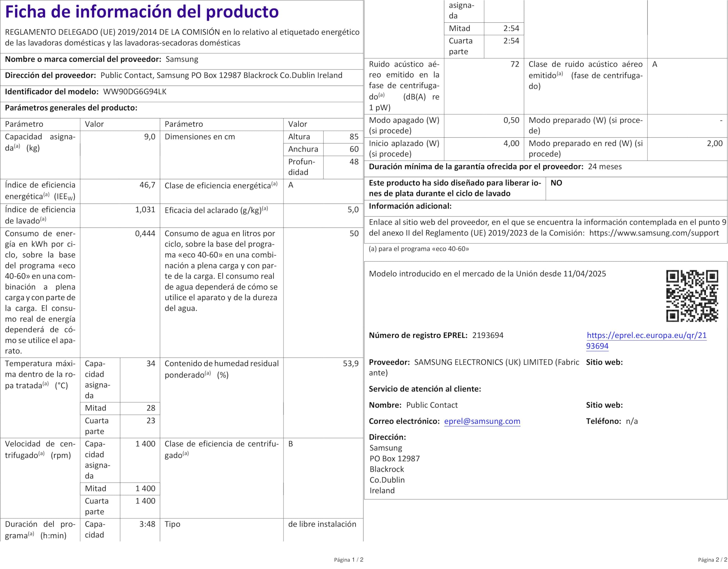Click temperature Cuarta parte value 23
This screenshot has height=569, width=728.
coord(151,420)
